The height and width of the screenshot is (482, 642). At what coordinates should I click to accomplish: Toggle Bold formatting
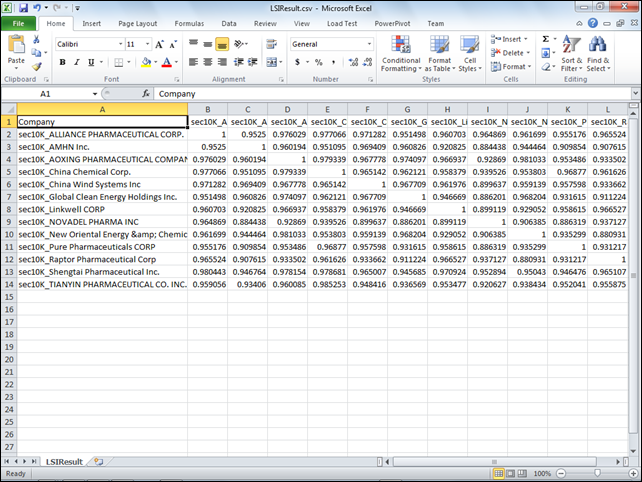[x=62, y=62]
